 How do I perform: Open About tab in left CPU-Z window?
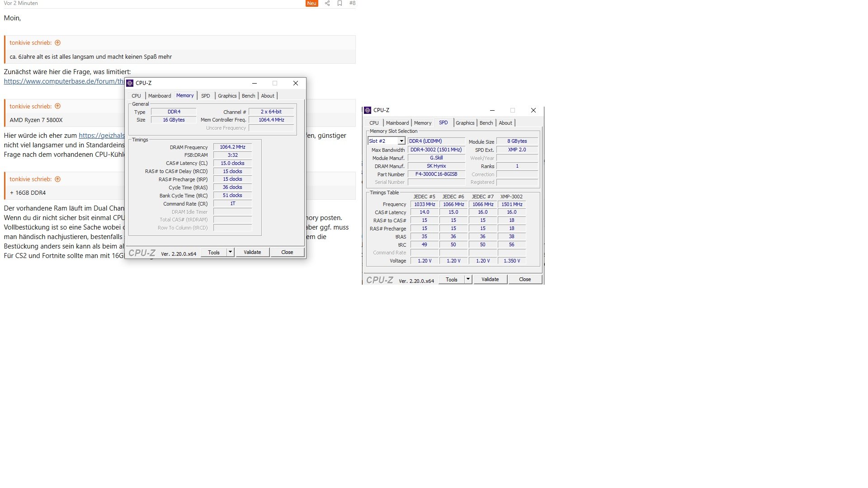pyautogui.click(x=268, y=96)
